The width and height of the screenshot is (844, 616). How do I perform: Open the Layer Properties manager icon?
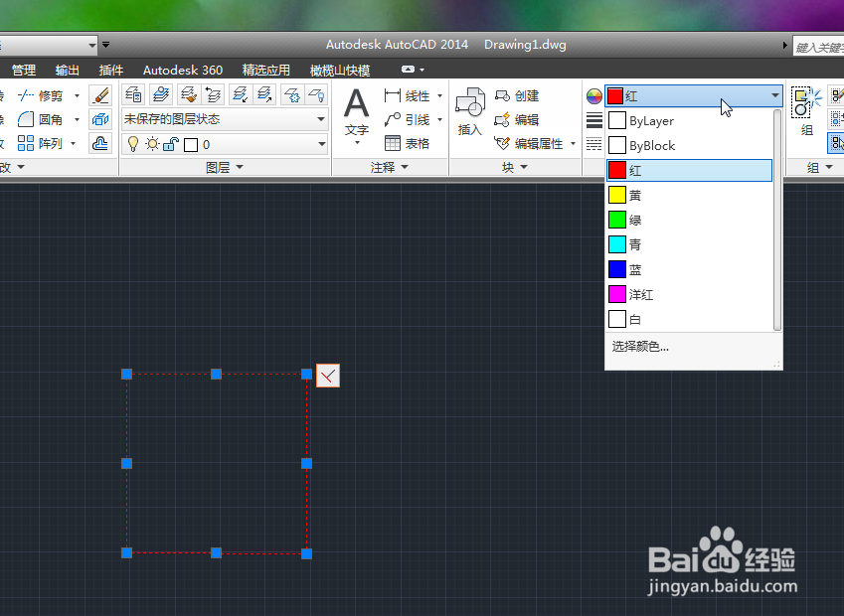click(133, 94)
